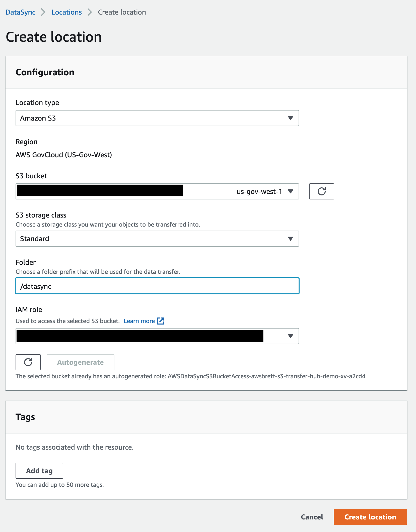Screen dimensions: 416x532
Task: Go to Locations breadcrumb
Action: [x=66, y=12]
